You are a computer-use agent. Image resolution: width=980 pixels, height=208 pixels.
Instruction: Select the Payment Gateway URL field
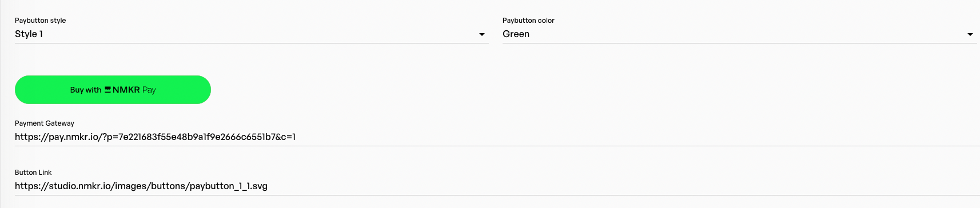(497, 137)
